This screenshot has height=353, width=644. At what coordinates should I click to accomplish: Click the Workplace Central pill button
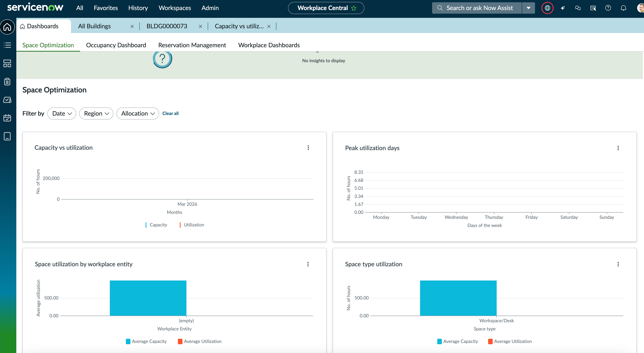326,8
